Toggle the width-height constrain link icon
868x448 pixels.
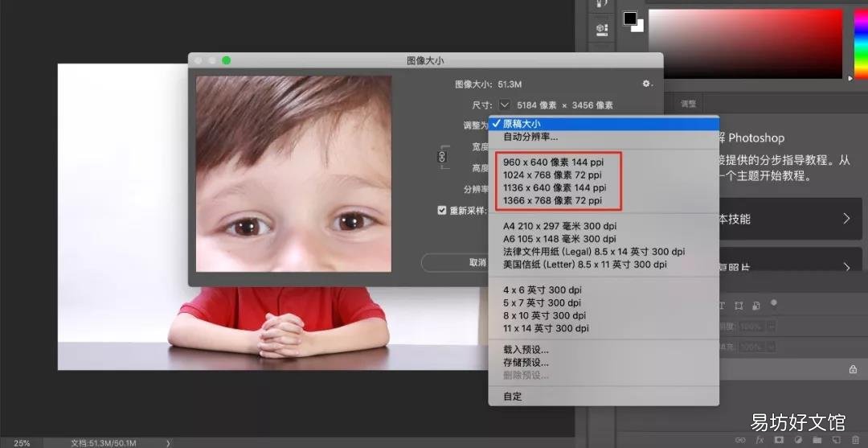(x=442, y=158)
